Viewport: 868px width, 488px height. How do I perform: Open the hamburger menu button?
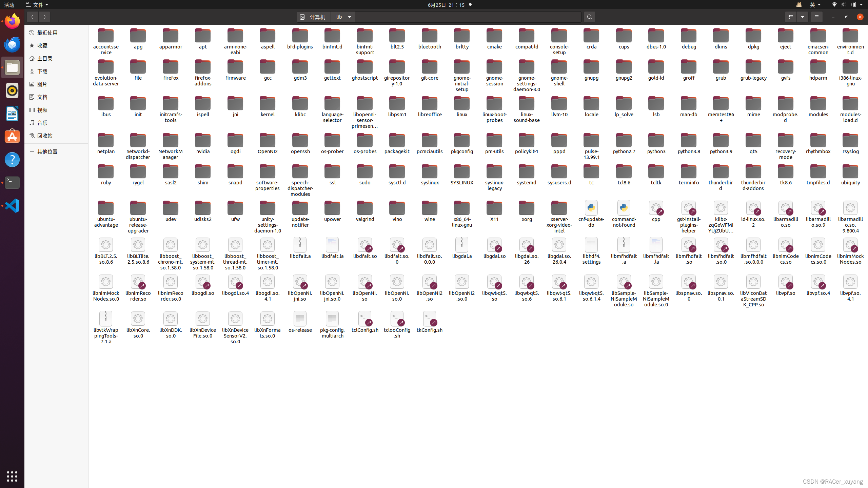tap(816, 17)
